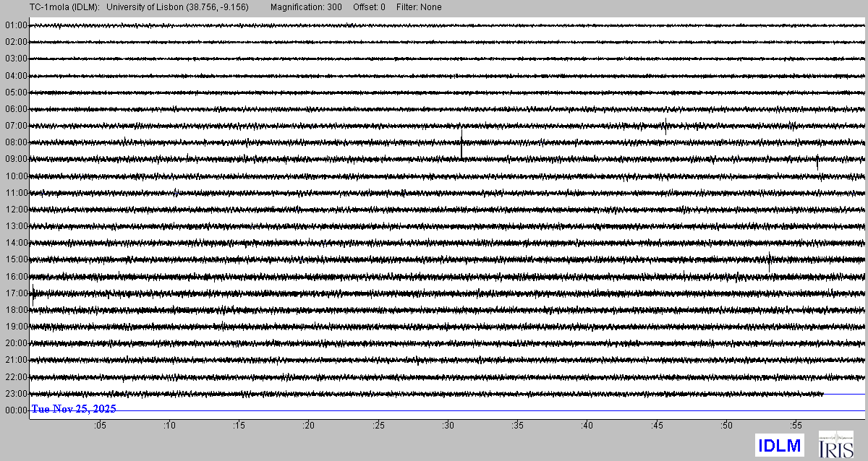Click the IRIS logo
868x461 pixels.
coord(835,444)
